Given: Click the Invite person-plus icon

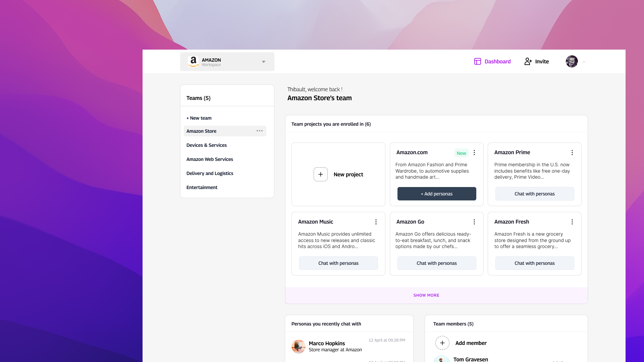Looking at the screenshot, I should tap(528, 61).
